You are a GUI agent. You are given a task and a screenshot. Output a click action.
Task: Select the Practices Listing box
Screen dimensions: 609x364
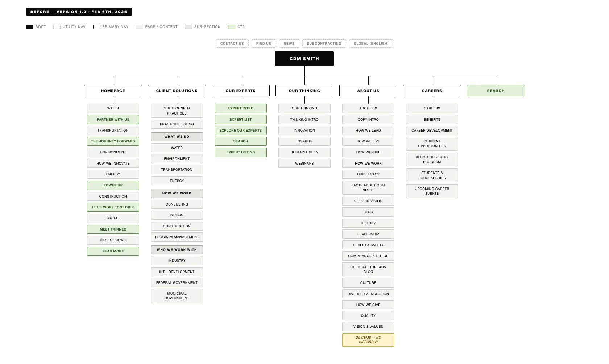click(177, 124)
